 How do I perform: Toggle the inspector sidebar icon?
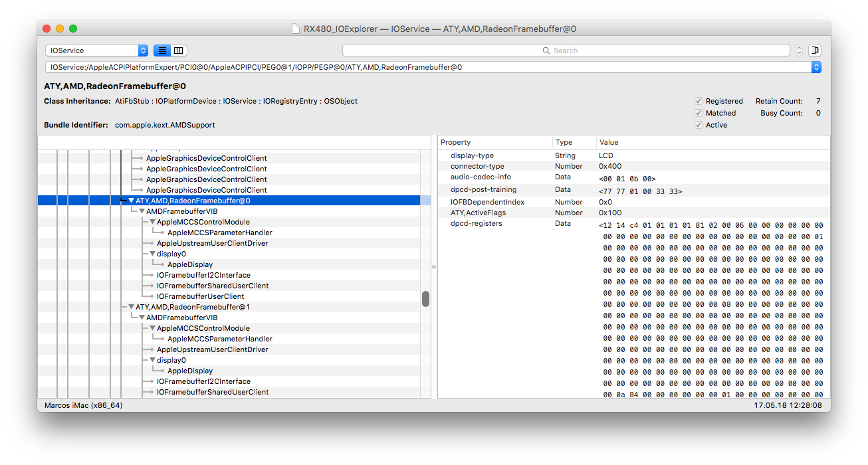815,50
